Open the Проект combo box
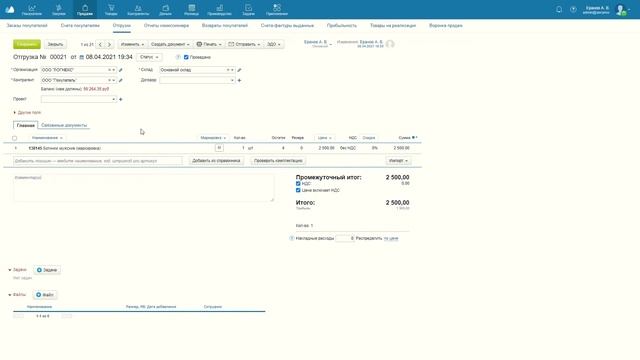 coord(78,99)
